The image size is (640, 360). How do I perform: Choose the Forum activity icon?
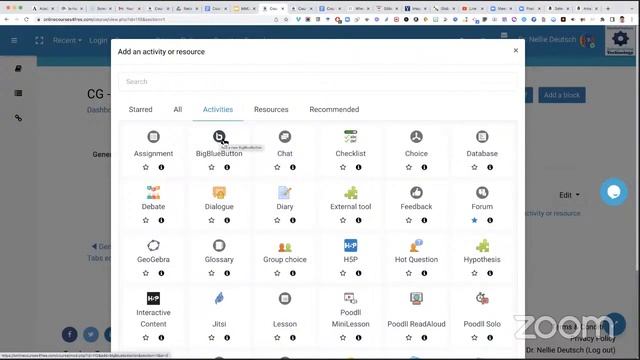(x=482, y=192)
